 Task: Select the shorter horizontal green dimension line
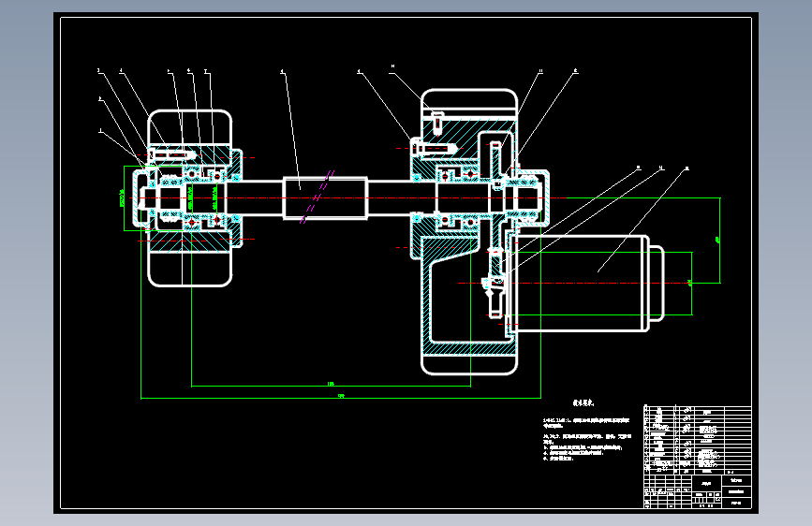click(331, 386)
